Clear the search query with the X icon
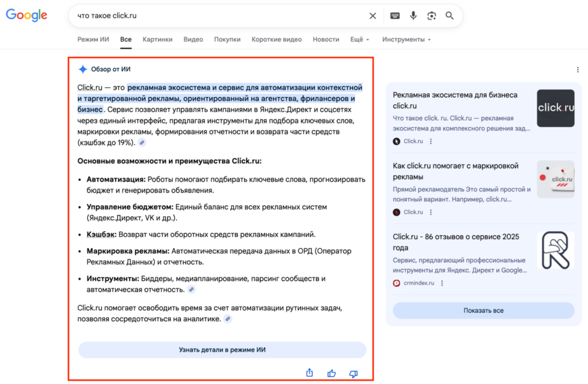 373,16
